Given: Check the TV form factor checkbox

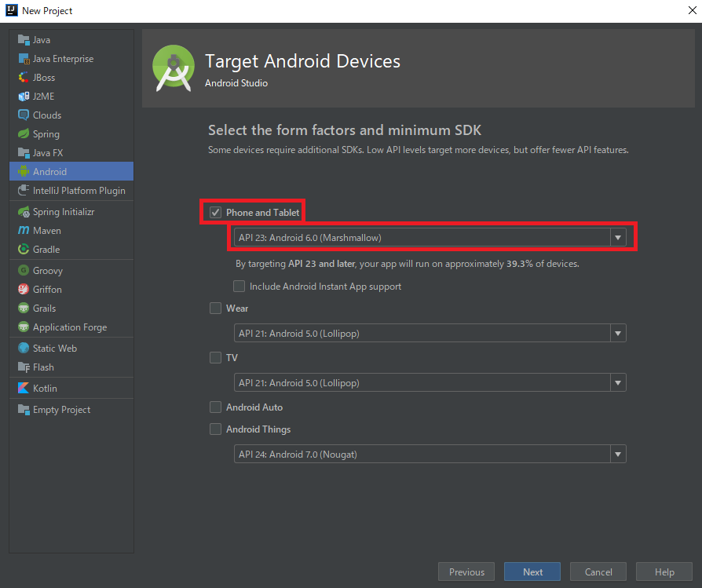Looking at the screenshot, I should click(x=215, y=357).
